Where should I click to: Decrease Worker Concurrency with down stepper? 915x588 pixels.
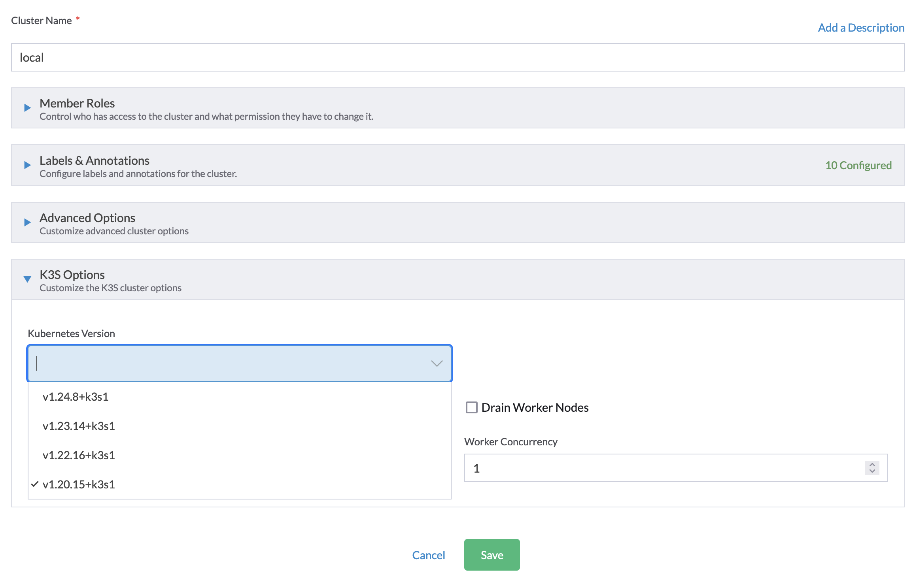(x=872, y=471)
